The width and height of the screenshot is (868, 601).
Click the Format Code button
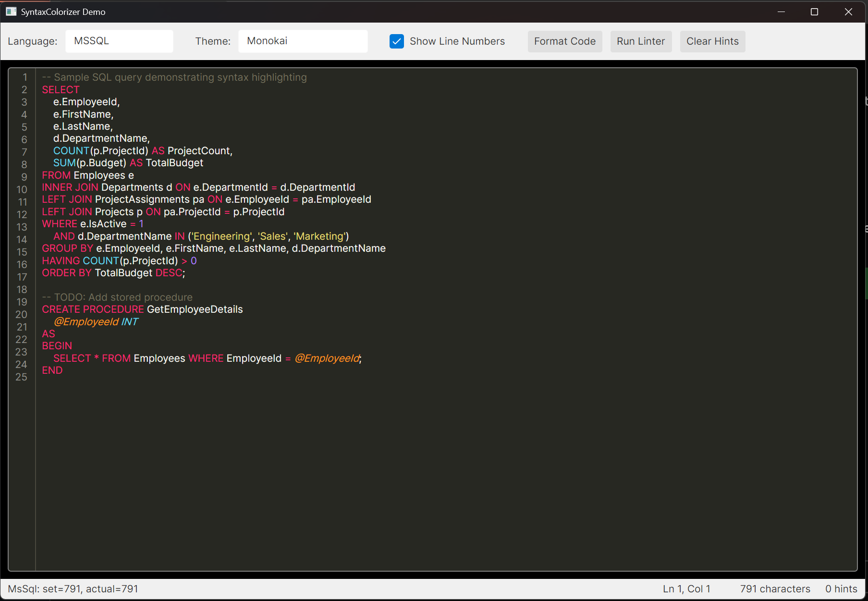click(x=564, y=41)
